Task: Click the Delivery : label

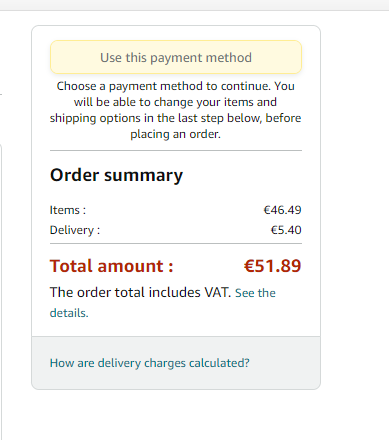Action: click(x=75, y=230)
